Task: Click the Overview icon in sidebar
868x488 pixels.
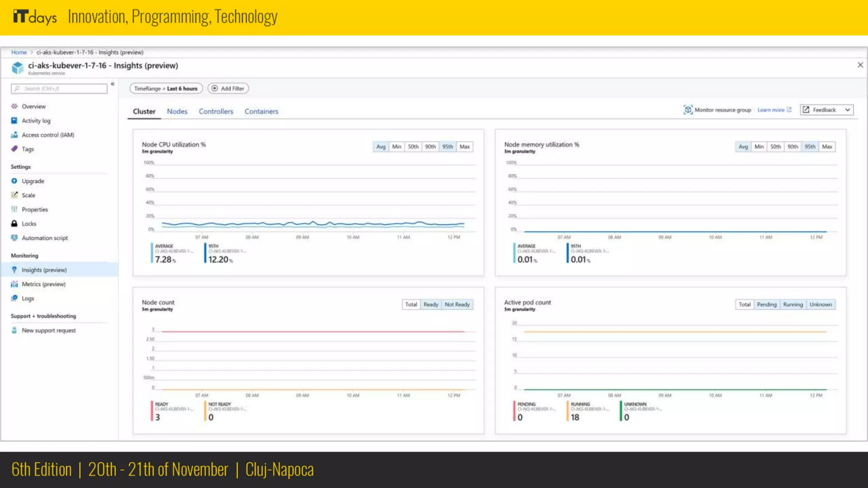Action: 14,106
